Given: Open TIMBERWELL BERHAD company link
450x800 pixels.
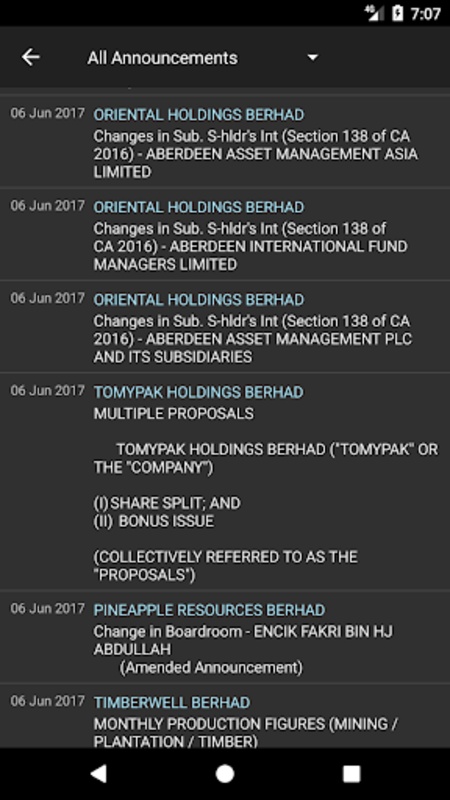Looking at the screenshot, I should [171, 703].
